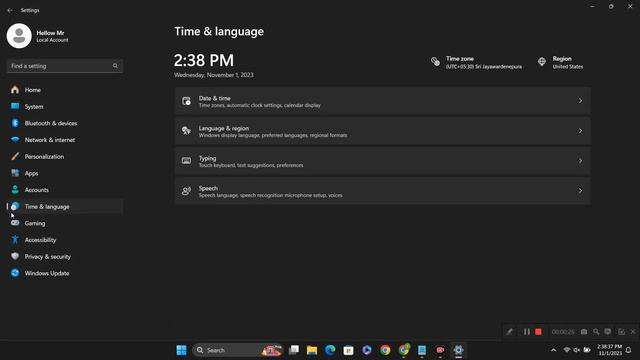This screenshot has height=360, width=640.
Task: Click the Wi-Fi tray icon
Action: click(x=567, y=350)
